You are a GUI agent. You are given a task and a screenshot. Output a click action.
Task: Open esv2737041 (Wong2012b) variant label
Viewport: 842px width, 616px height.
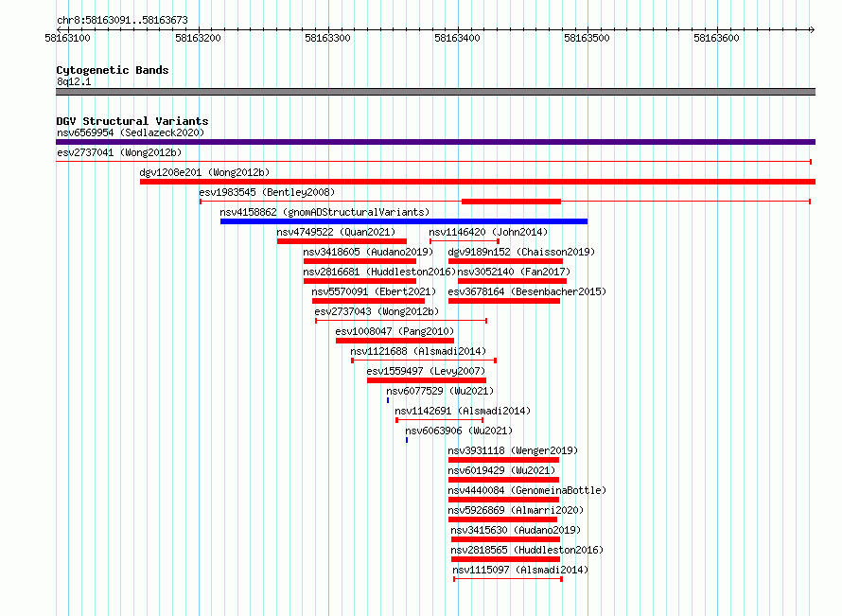coord(119,152)
